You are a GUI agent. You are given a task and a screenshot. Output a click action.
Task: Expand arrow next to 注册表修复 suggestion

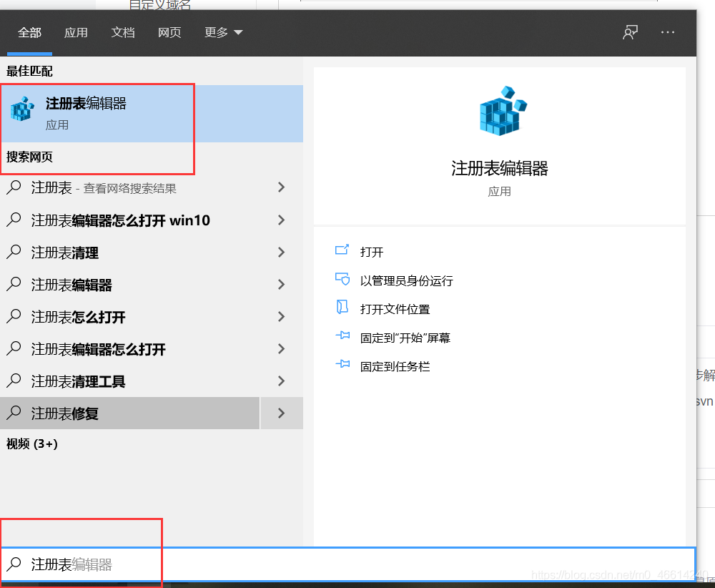(x=281, y=413)
